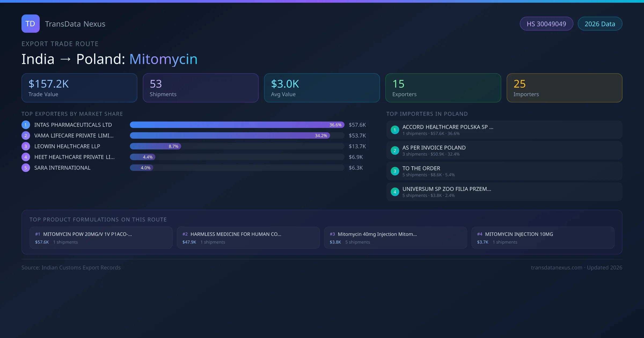
Task: Open the 53 Shipments stat card
Action: 200,88
